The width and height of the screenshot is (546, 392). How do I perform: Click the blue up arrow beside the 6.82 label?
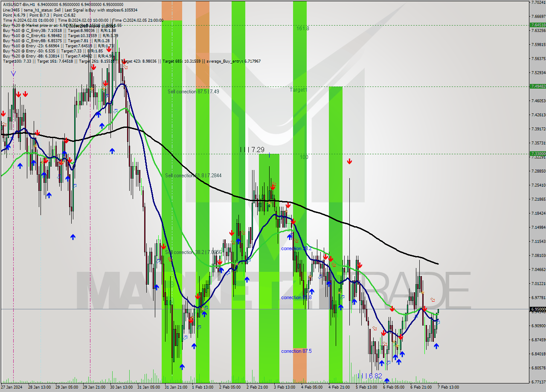(386, 380)
